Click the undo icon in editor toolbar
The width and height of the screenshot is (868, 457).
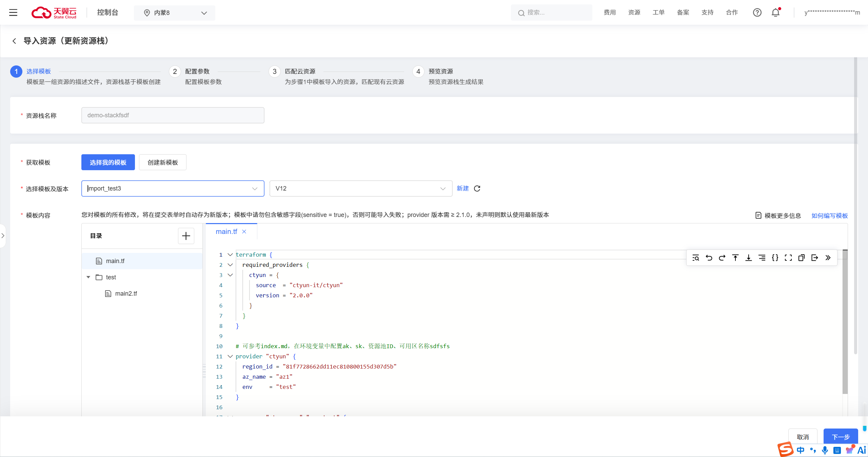(709, 258)
